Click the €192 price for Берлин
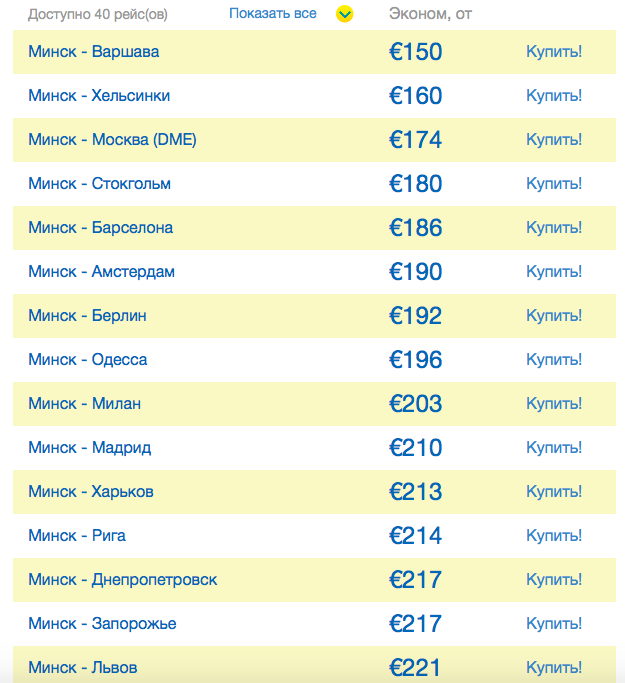This screenshot has height=683, width=625. point(415,316)
